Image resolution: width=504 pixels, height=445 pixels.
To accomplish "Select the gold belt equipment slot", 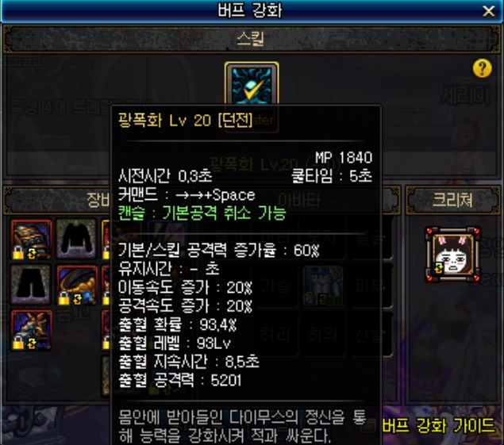I will 77,285.
